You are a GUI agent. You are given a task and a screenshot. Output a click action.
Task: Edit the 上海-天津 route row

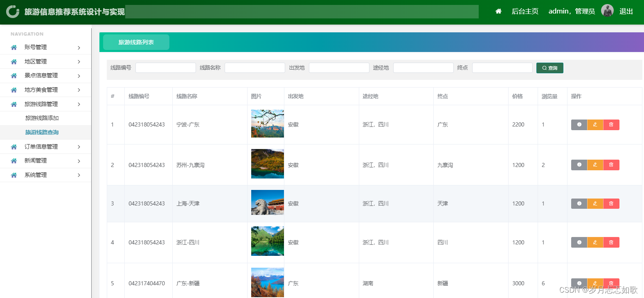[595, 203]
